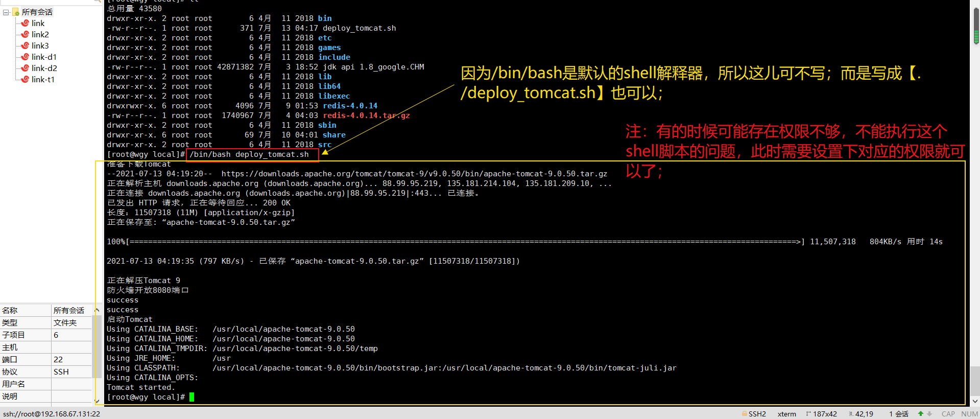Click the SSH2 lock icon in status bar
The width and height of the screenshot is (980, 419).
[x=745, y=414]
